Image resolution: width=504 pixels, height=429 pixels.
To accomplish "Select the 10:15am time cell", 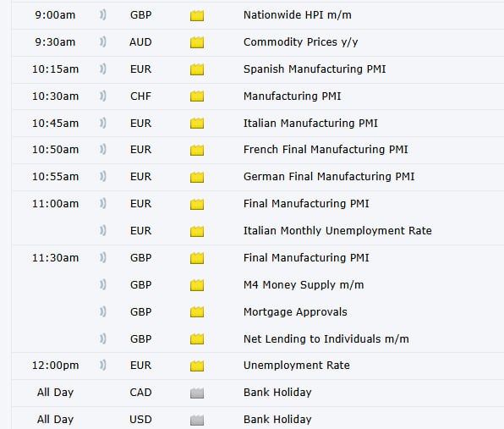I will pos(55,69).
